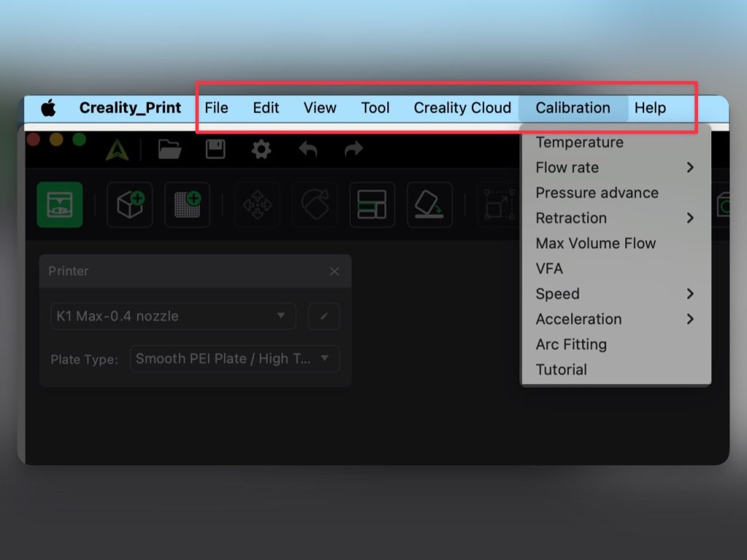Open the Creality Cloud menu
Viewport: 747px width, 560px height.
(462, 108)
